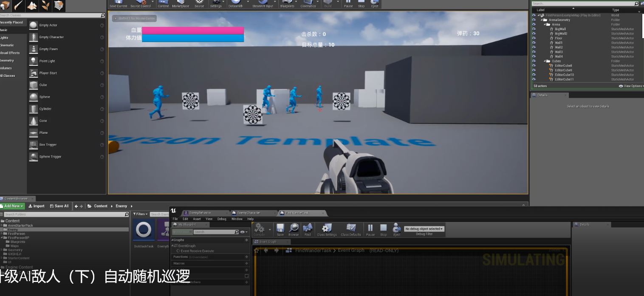The height and width of the screenshot is (296, 644).
Task: Click the Import button
Action: 37,206
